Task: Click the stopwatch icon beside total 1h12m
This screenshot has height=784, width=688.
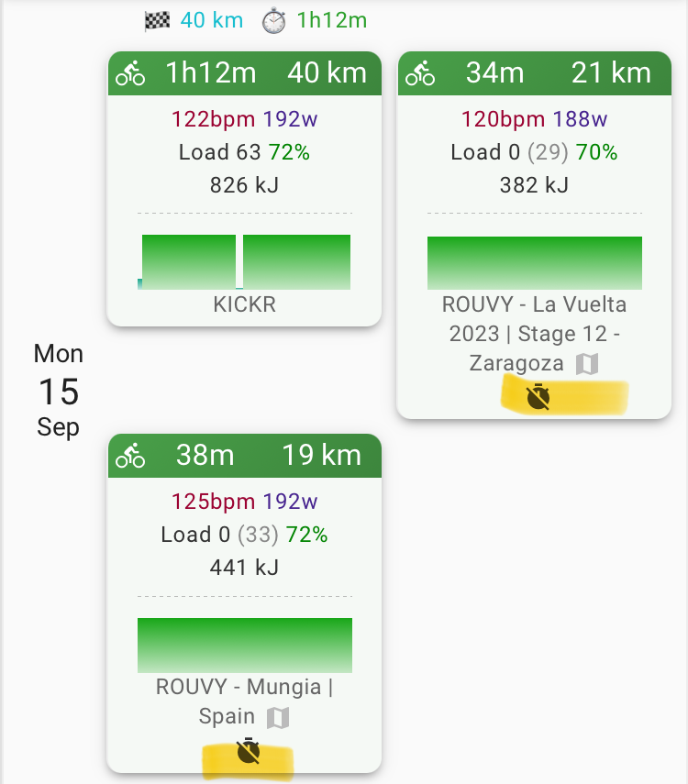Action: (273, 20)
